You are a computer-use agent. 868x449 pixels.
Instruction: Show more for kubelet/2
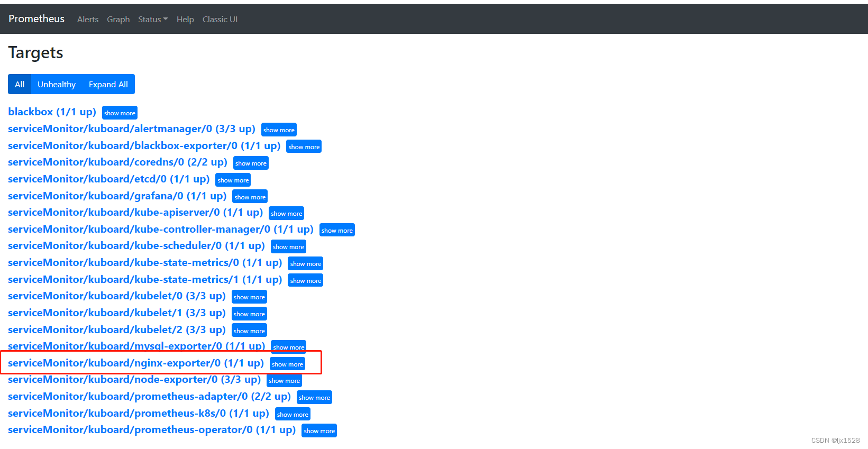249,331
